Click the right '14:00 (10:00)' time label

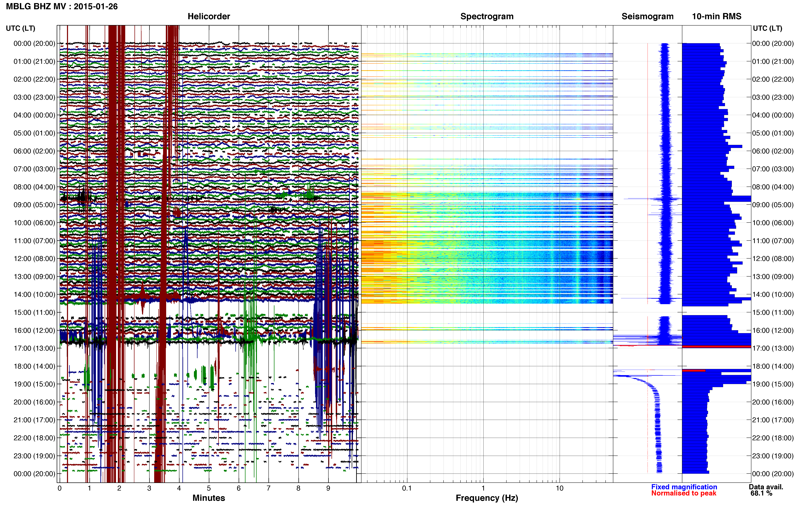[773, 294]
